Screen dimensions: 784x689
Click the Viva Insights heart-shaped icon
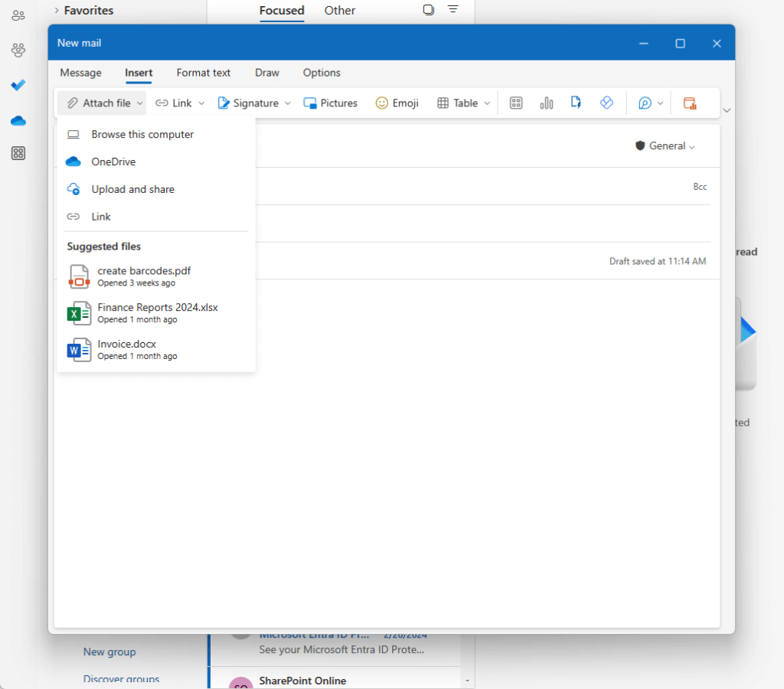(606, 103)
